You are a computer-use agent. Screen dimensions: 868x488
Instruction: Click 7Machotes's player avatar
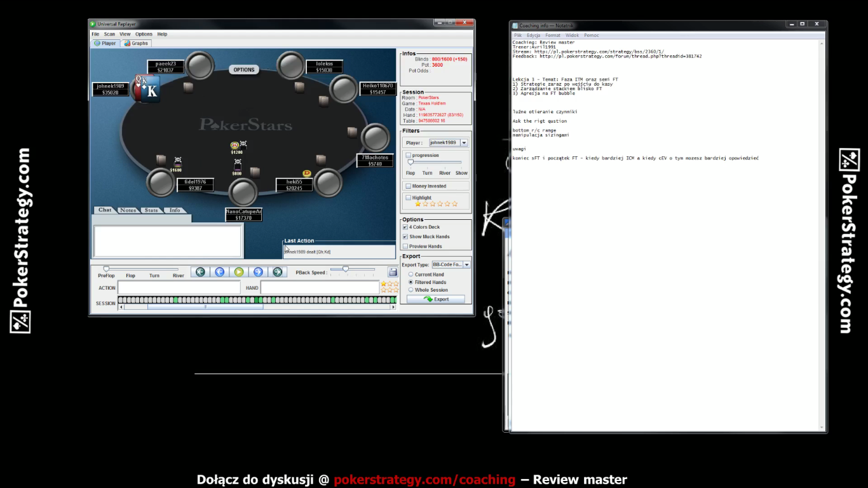[x=375, y=138]
